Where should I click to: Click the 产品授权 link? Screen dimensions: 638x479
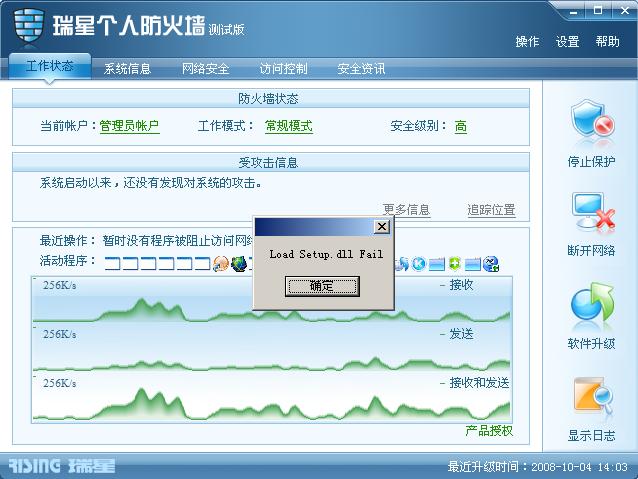pyautogui.click(x=489, y=431)
